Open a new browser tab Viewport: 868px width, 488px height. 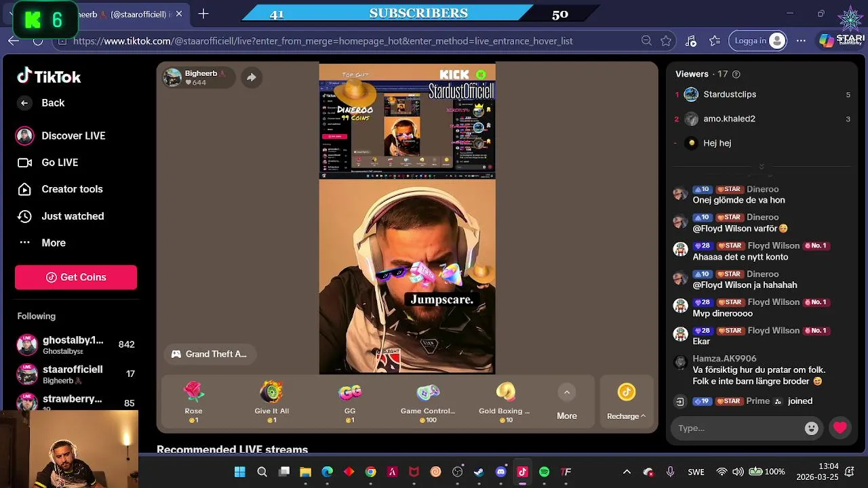pyautogui.click(x=203, y=14)
